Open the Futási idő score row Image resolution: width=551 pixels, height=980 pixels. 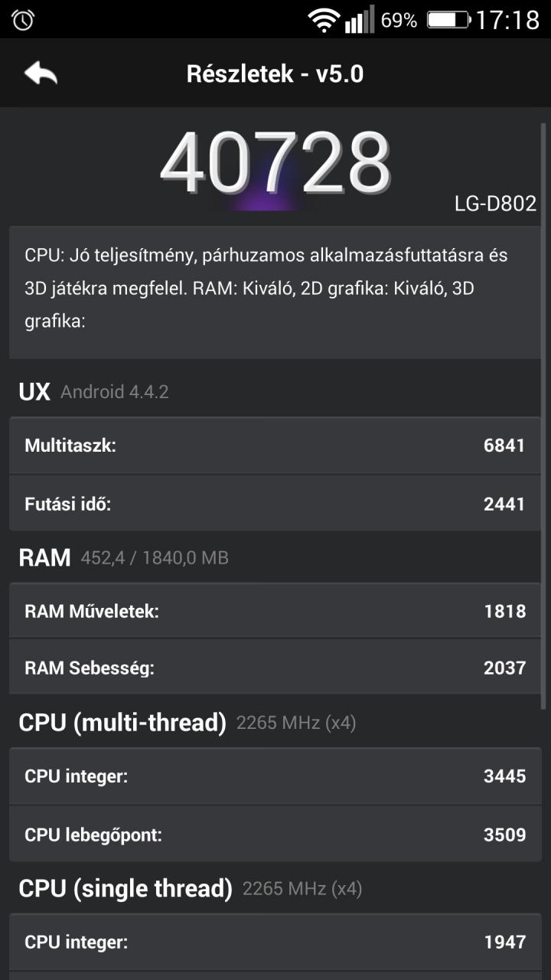point(275,503)
